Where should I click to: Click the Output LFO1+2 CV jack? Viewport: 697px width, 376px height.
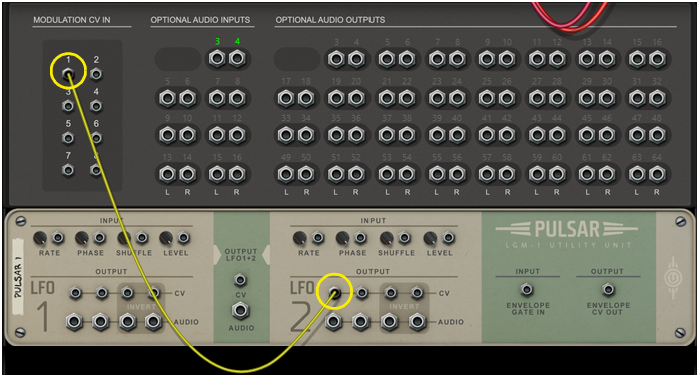240,280
